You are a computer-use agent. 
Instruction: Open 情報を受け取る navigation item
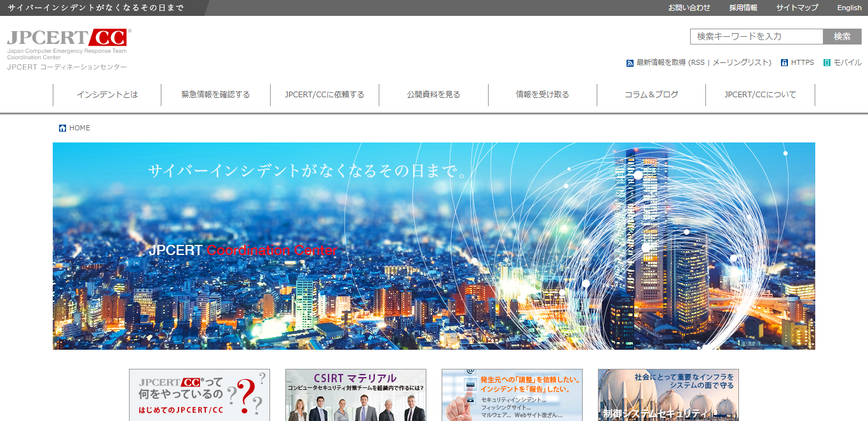tap(543, 95)
